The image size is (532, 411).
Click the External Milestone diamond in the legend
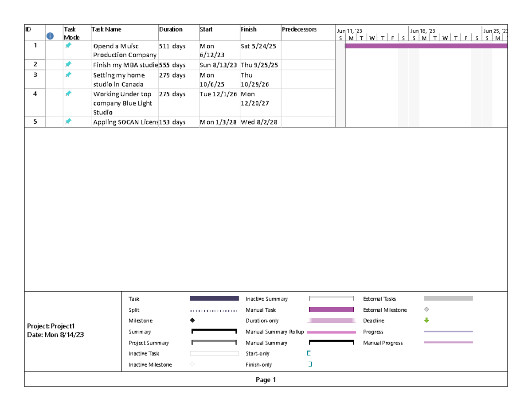click(x=426, y=309)
